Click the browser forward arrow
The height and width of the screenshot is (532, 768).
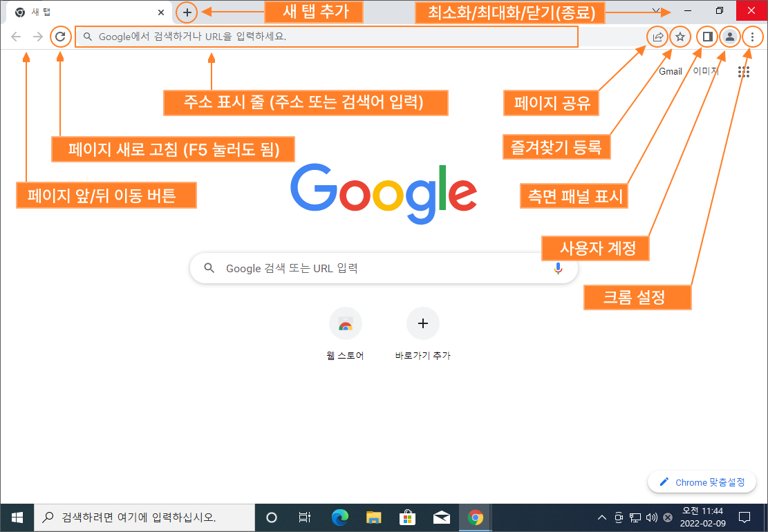[38, 37]
